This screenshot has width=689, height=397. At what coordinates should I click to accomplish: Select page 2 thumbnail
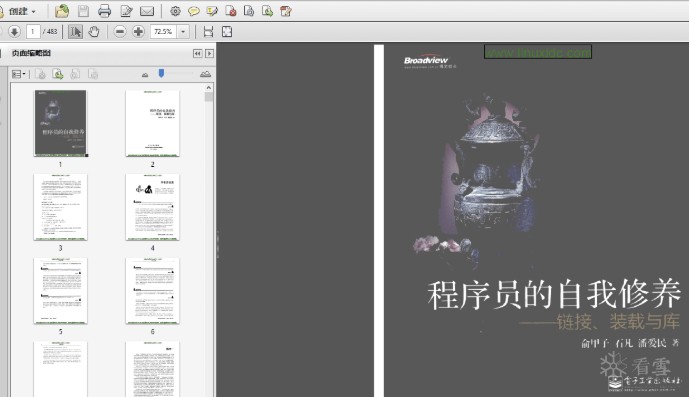pos(152,123)
